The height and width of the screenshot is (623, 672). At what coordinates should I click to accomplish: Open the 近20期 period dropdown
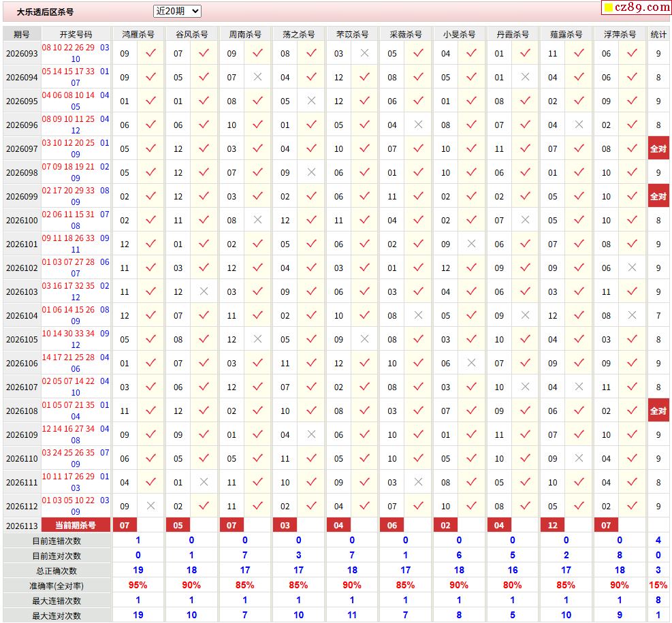(177, 11)
